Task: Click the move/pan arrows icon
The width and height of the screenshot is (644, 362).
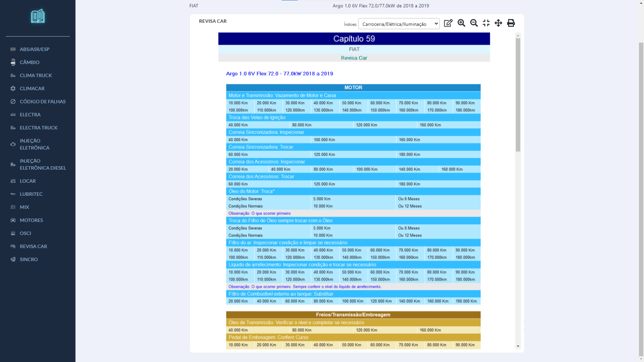Action: coord(498,23)
